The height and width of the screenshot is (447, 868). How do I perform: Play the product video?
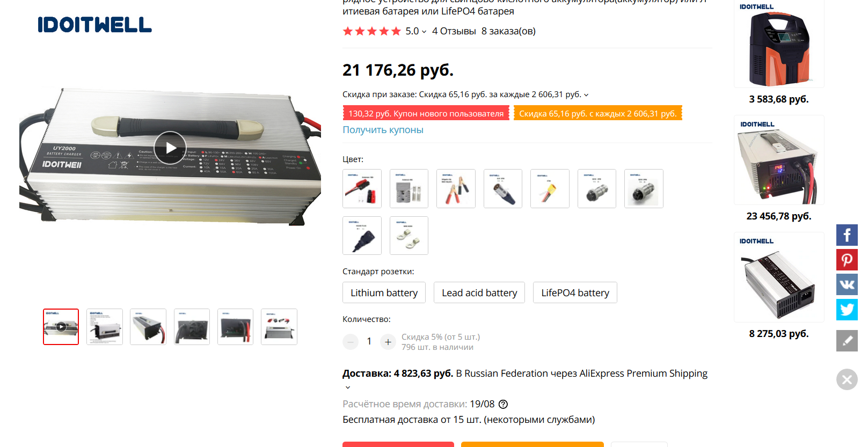[170, 148]
